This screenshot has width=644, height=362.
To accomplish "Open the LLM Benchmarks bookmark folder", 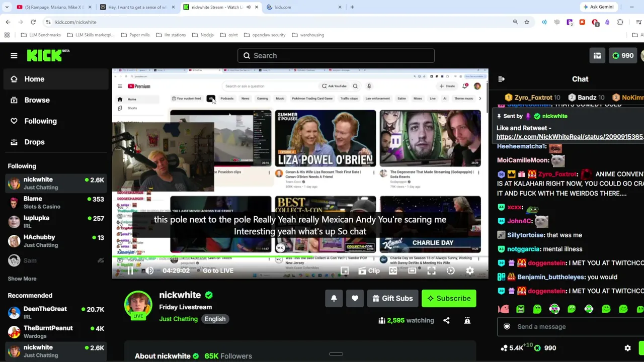I will coord(42,35).
